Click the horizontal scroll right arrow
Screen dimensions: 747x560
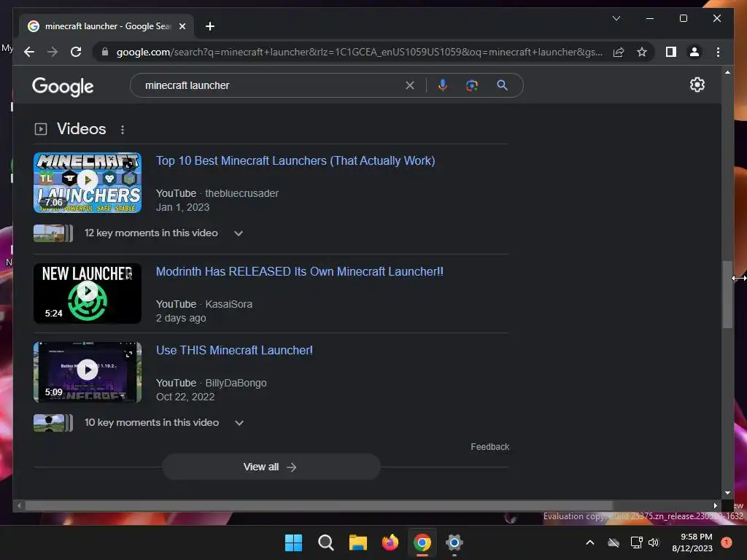pos(715,506)
